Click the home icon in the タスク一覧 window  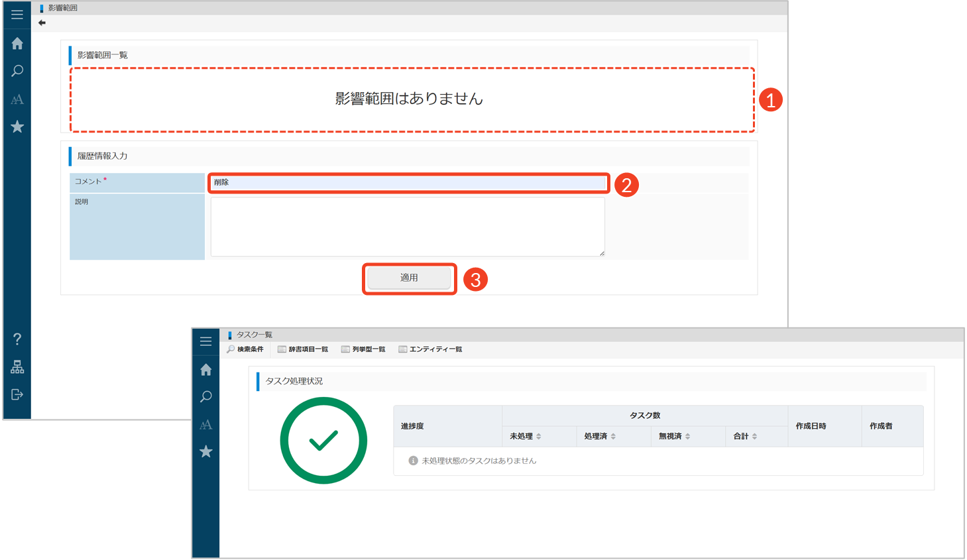[x=206, y=370]
